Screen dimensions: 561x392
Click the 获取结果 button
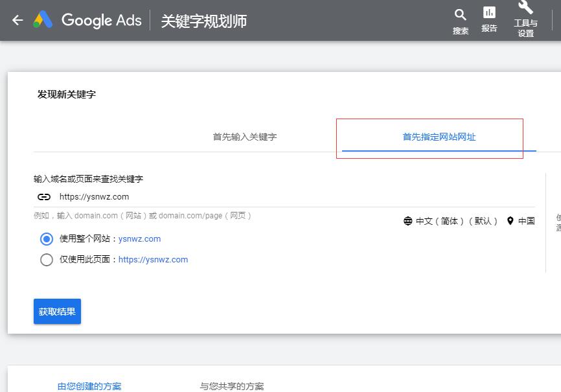(x=57, y=311)
